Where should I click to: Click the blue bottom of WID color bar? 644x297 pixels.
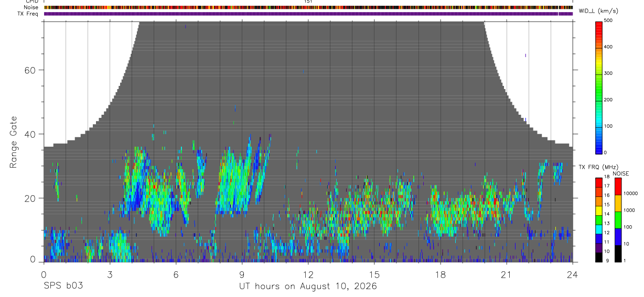tap(599, 147)
